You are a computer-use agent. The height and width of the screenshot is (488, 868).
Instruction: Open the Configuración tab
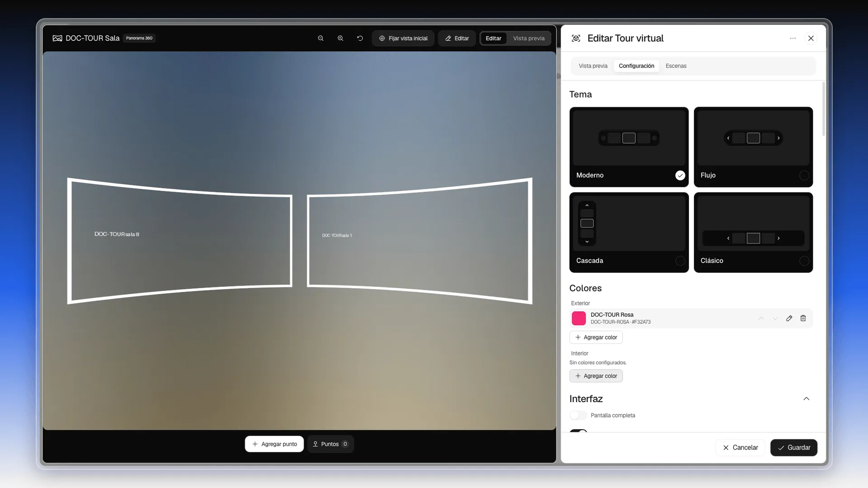pyautogui.click(x=636, y=66)
